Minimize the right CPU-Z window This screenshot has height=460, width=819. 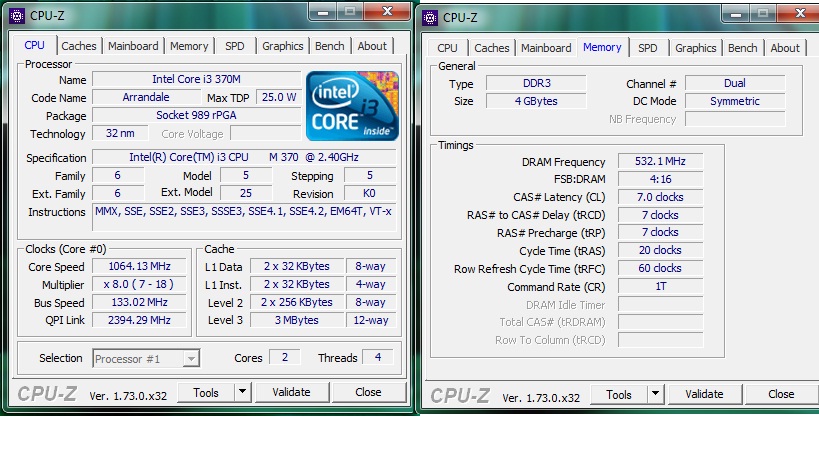[x=736, y=14]
